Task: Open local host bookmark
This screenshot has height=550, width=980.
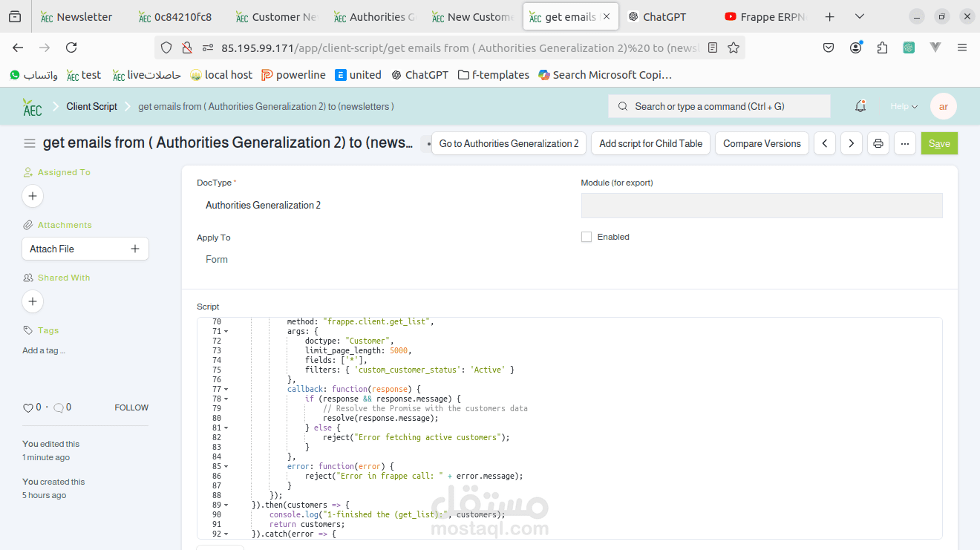Action: click(221, 75)
